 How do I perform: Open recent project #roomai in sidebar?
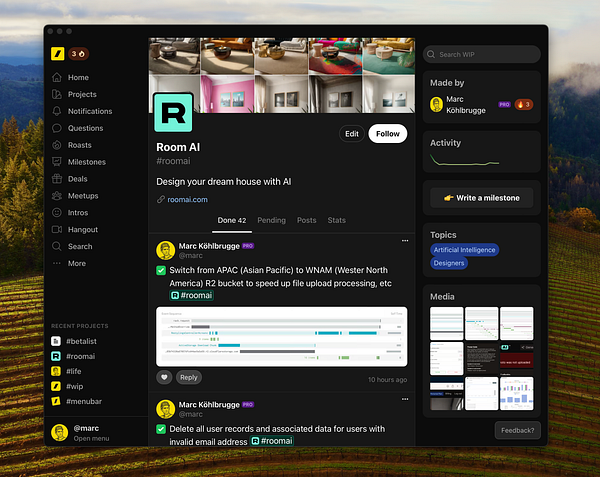73,356
